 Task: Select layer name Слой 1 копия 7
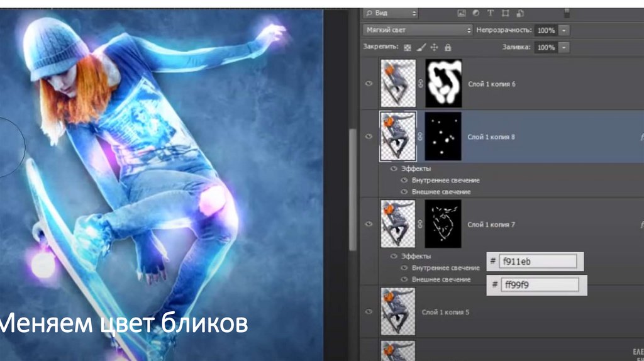pos(491,225)
